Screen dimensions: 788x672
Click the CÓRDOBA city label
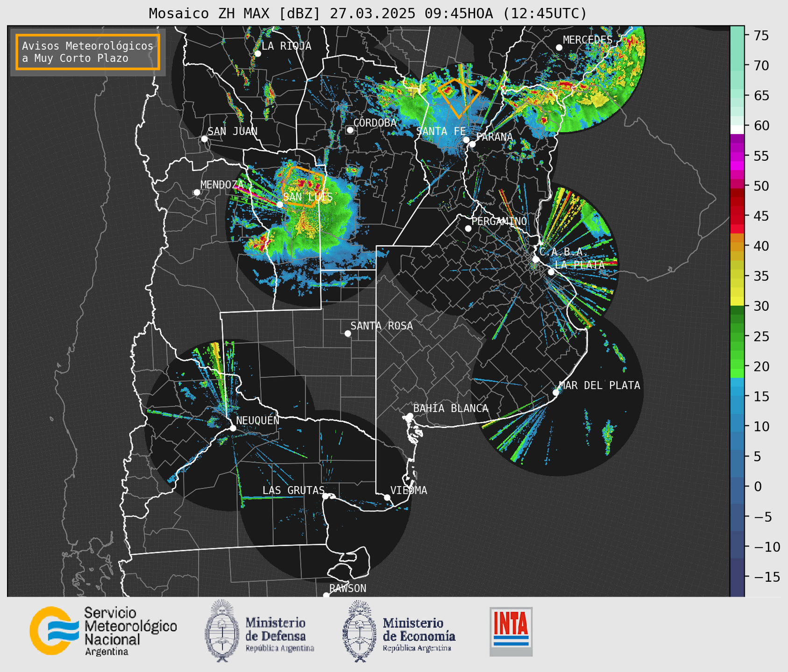[x=375, y=122]
